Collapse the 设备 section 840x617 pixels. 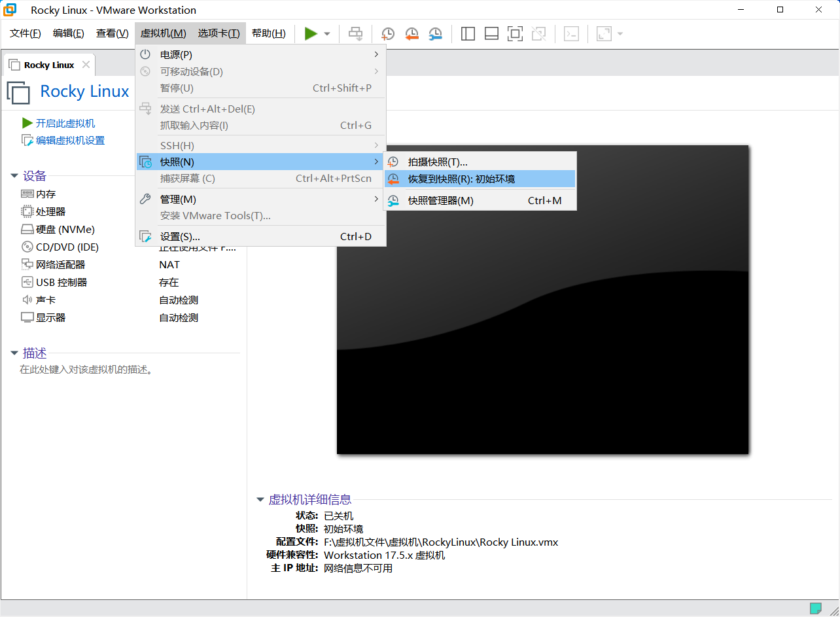point(14,175)
